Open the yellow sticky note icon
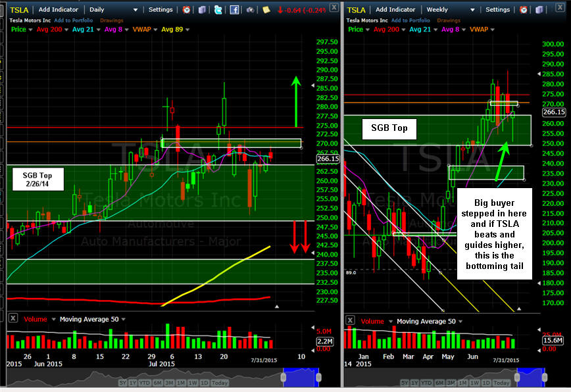Image resolution: width=571 pixels, height=392 pixels. (x=266, y=10)
